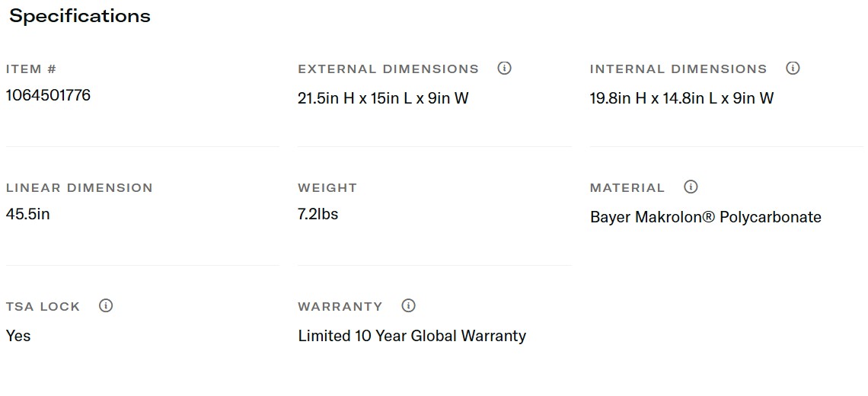Open the Internal Dimensions info tooltip icon
The width and height of the screenshot is (868, 396).
793,69
